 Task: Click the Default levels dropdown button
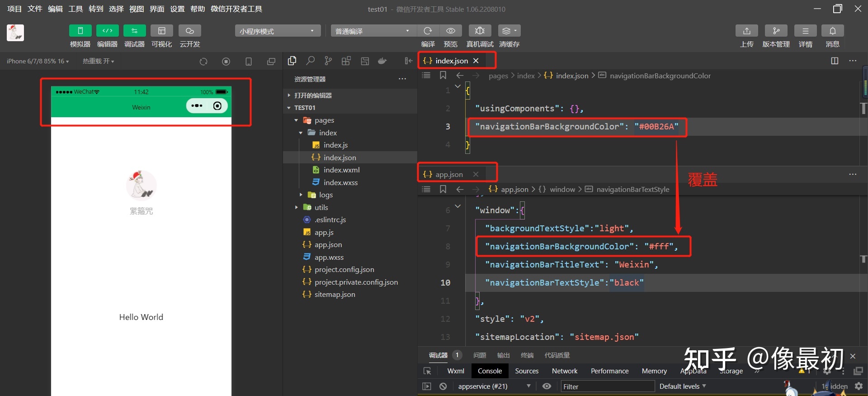682,386
